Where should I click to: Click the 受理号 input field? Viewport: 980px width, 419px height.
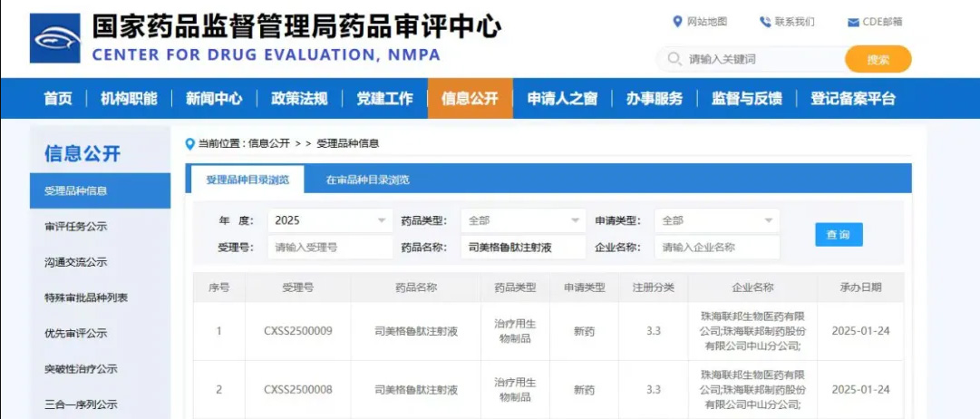point(330,248)
